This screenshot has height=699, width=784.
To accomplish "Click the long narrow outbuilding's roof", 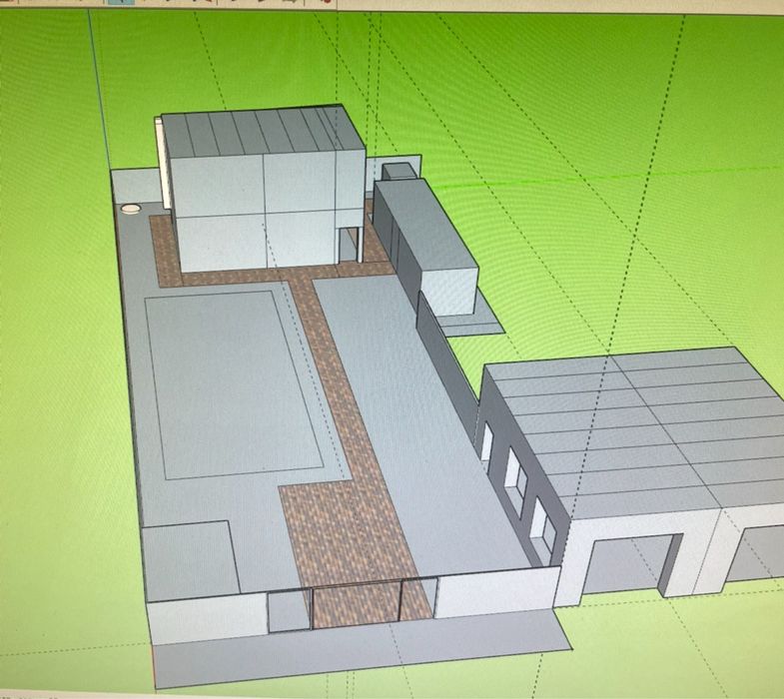I will [425, 225].
